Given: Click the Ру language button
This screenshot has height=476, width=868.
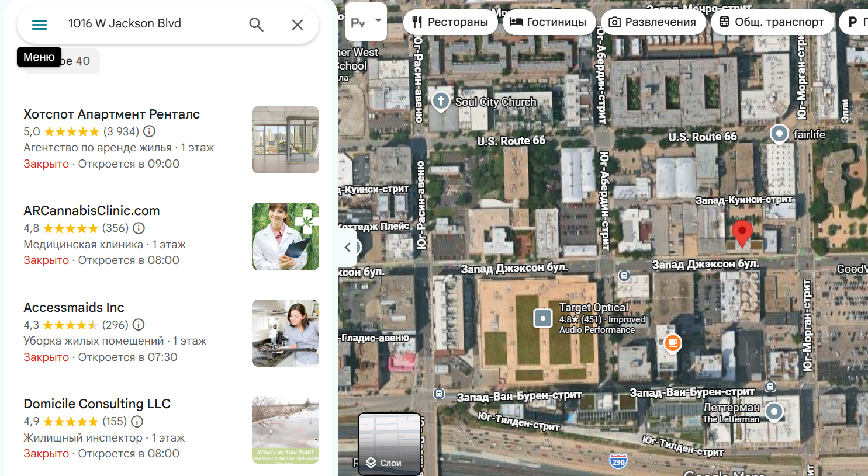Looking at the screenshot, I should [358, 22].
